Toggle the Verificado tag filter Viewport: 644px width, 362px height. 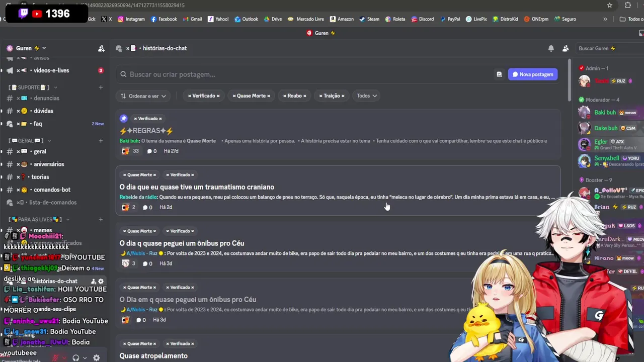[x=204, y=96]
